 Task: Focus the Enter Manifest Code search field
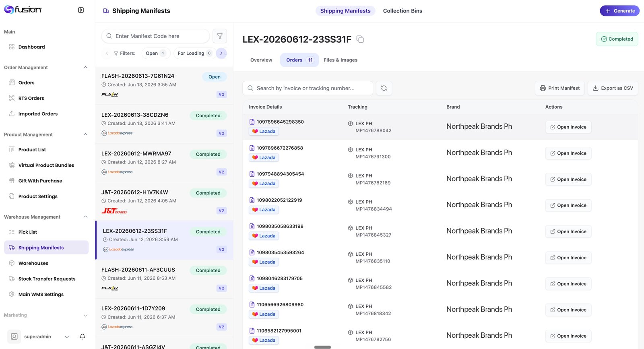[155, 36]
